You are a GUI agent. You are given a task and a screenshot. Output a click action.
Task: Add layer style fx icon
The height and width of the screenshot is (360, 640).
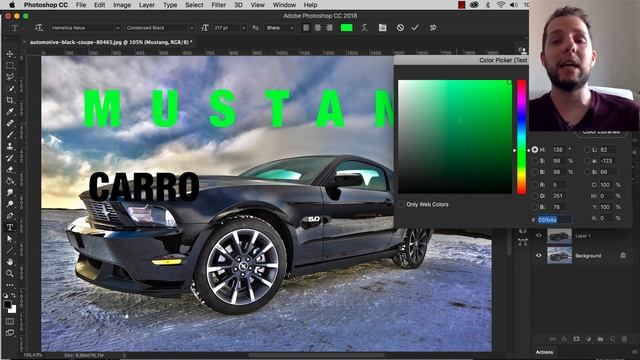pyautogui.click(x=564, y=339)
